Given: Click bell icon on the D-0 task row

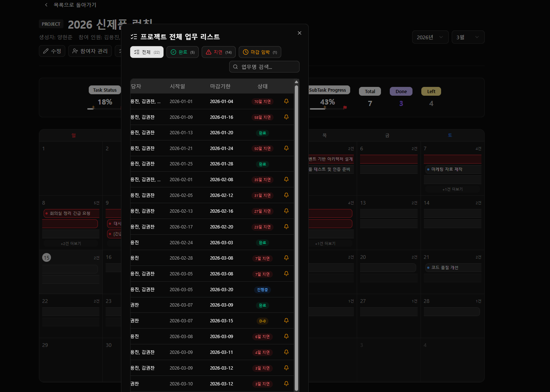Looking at the screenshot, I should (x=286, y=320).
